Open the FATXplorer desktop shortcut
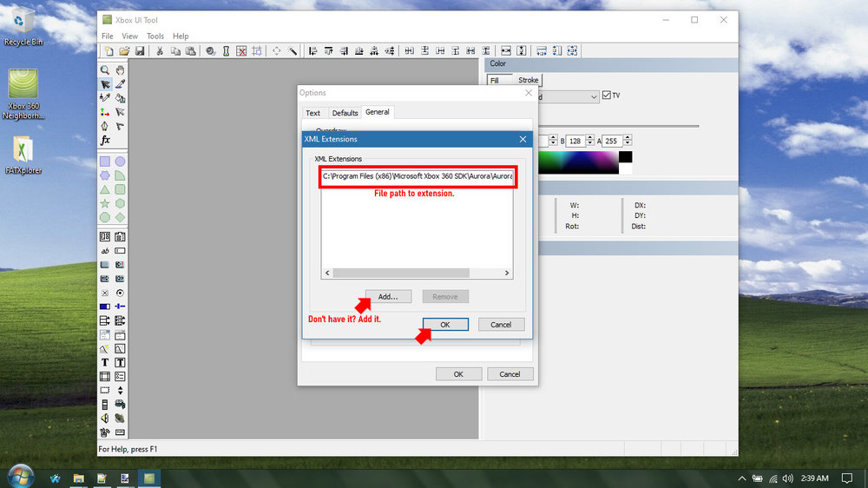The width and height of the screenshot is (868, 488). pos(23,155)
